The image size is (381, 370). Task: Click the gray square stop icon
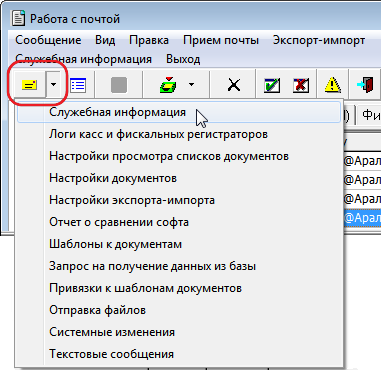coord(119,85)
